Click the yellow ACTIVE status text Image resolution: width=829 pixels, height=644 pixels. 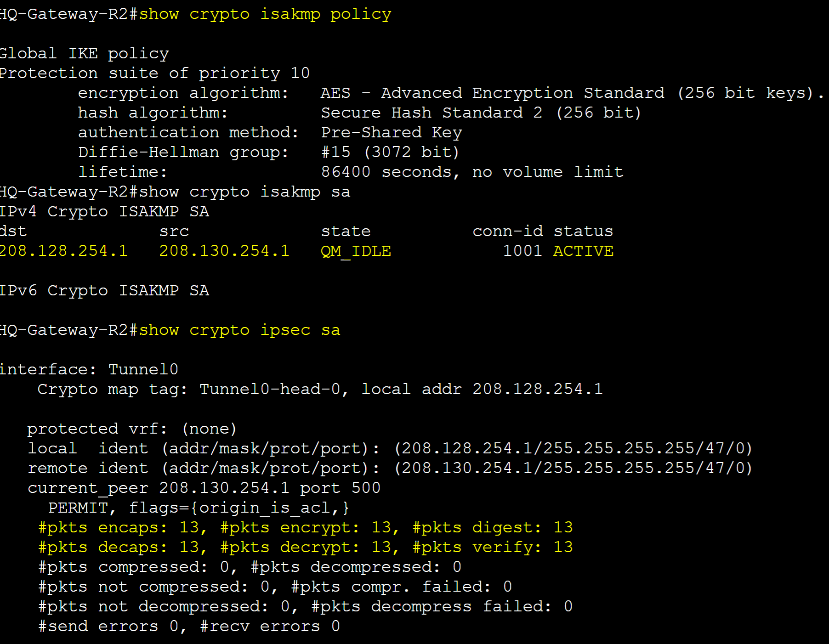point(583,251)
